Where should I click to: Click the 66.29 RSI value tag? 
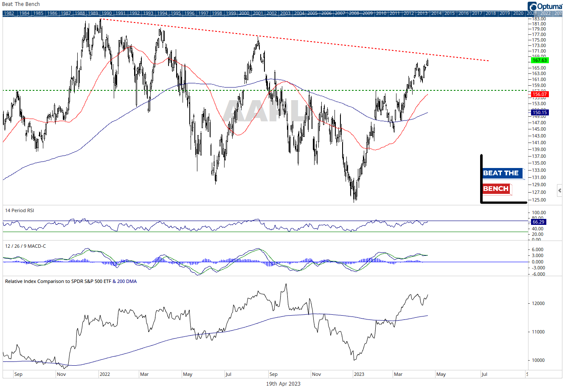pos(538,222)
